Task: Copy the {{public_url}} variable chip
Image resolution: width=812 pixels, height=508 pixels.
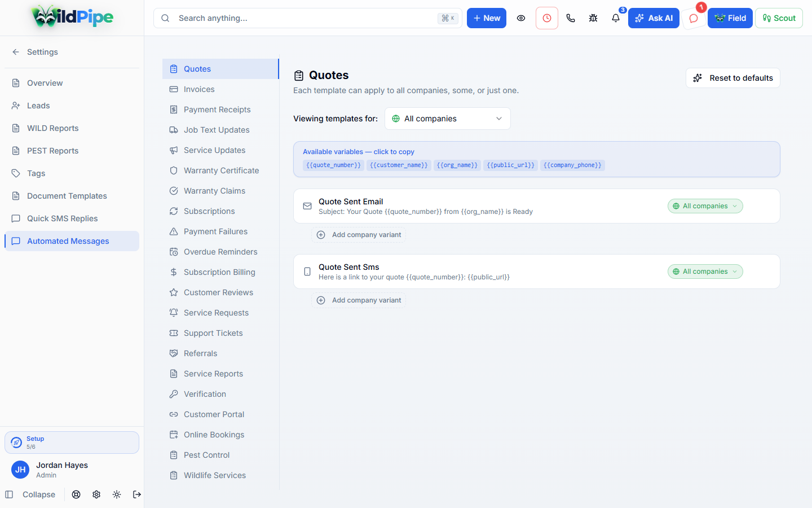Action: [510, 165]
